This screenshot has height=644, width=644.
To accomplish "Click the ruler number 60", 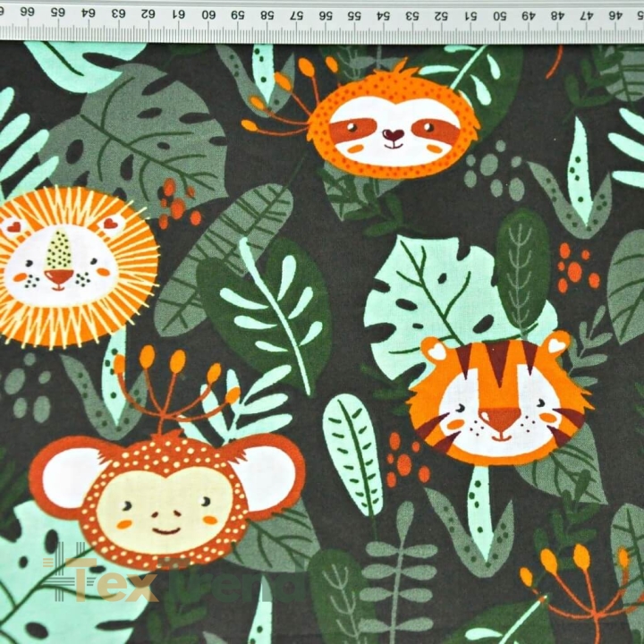I will coord(208,15).
